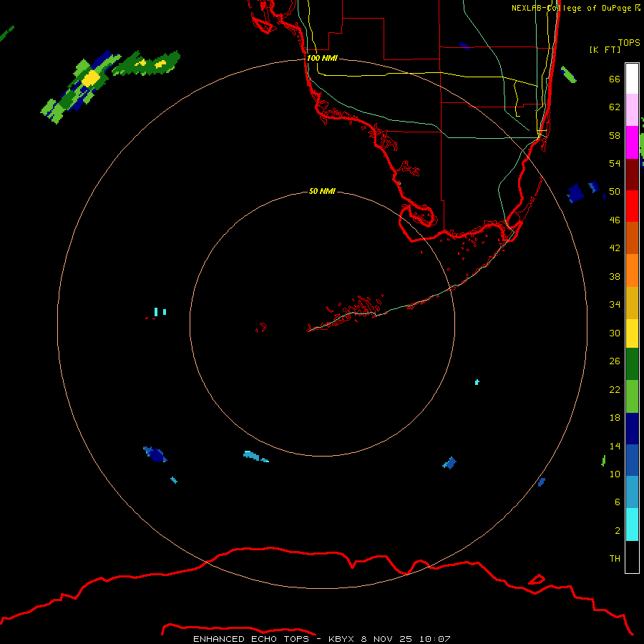This screenshot has height=644, width=644.
Task: Click the black TH segment of the legend
Action: click(x=632, y=557)
